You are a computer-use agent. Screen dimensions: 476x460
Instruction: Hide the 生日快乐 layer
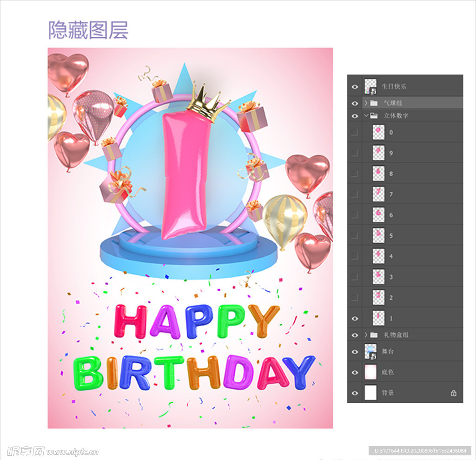pos(355,87)
